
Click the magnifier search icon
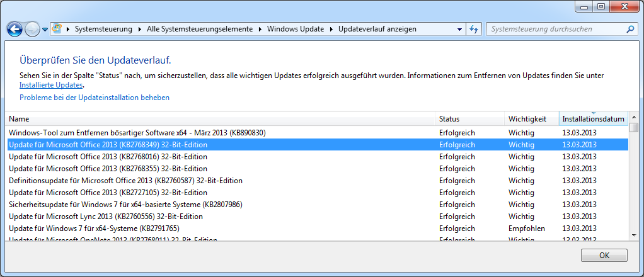coord(630,29)
